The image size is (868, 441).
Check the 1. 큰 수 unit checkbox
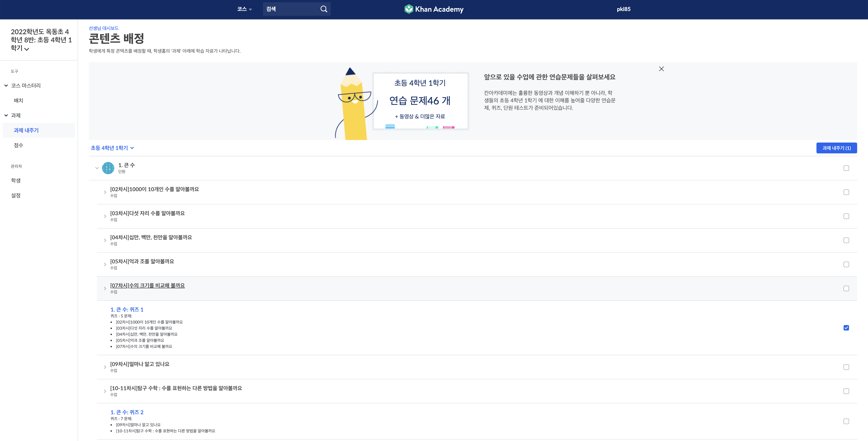[846, 168]
